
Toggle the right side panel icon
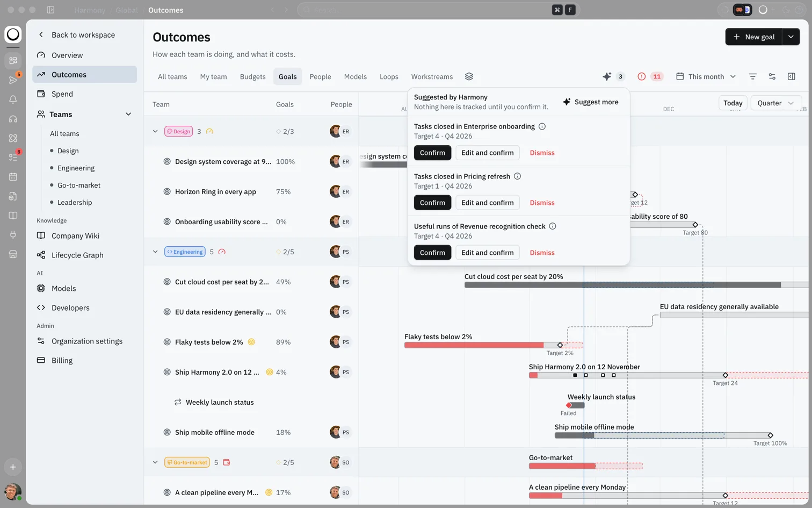(x=791, y=76)
